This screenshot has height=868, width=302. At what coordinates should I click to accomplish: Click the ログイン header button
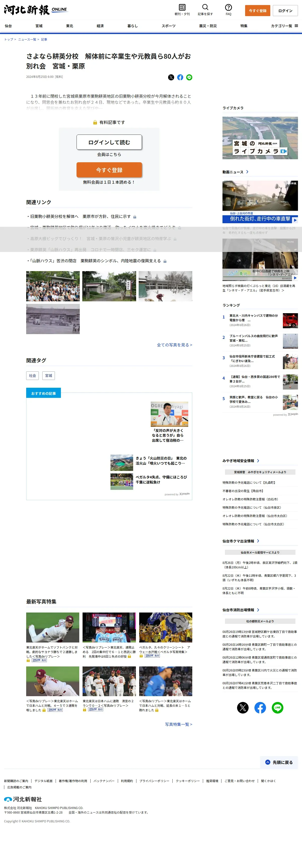(285, 11)
